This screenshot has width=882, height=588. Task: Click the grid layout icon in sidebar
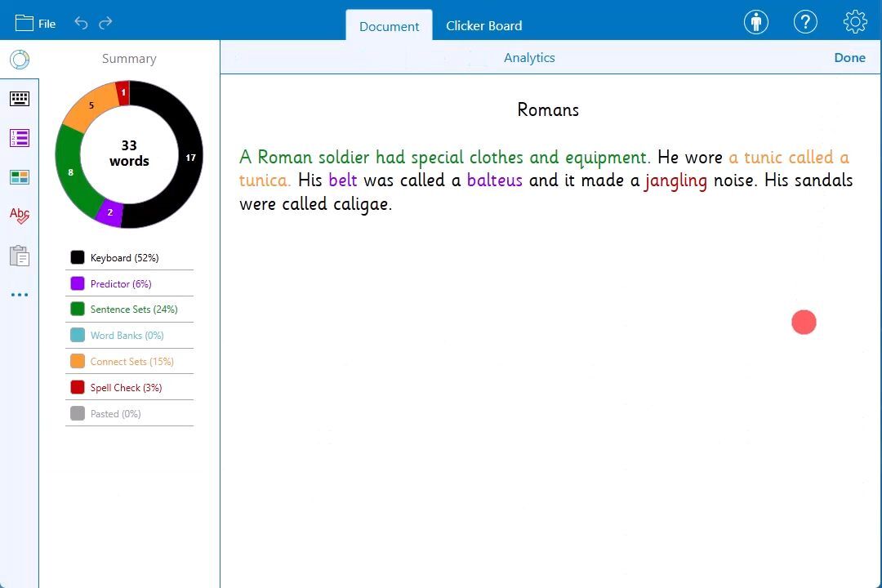coord(20,177)
